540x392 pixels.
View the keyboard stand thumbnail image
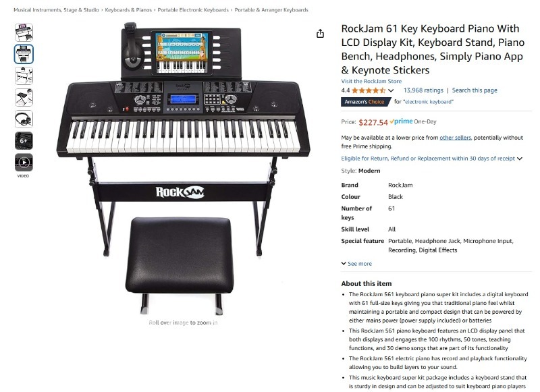click(24, 76)
